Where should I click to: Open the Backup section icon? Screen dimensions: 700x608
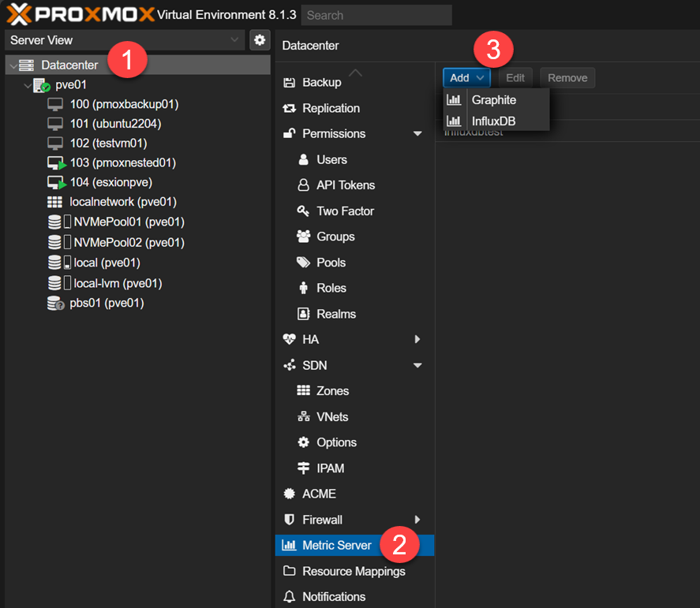pos(290,82)
